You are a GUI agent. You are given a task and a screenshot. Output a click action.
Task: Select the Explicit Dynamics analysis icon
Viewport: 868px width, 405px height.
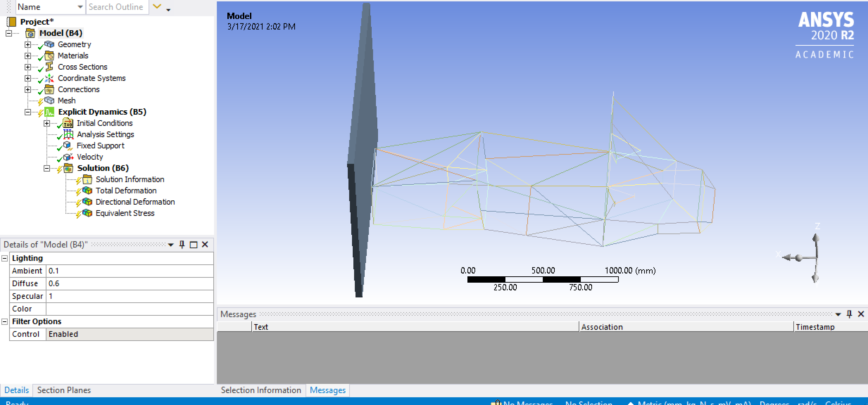click(x=50, y=112)
